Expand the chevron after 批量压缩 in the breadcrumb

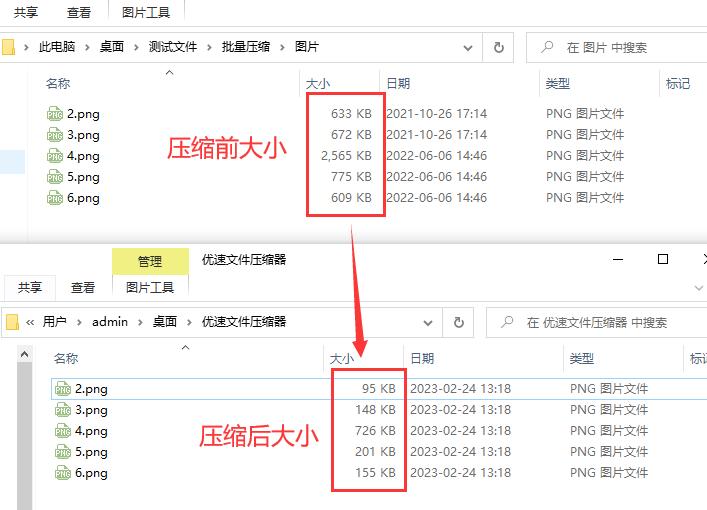(282, 47)
